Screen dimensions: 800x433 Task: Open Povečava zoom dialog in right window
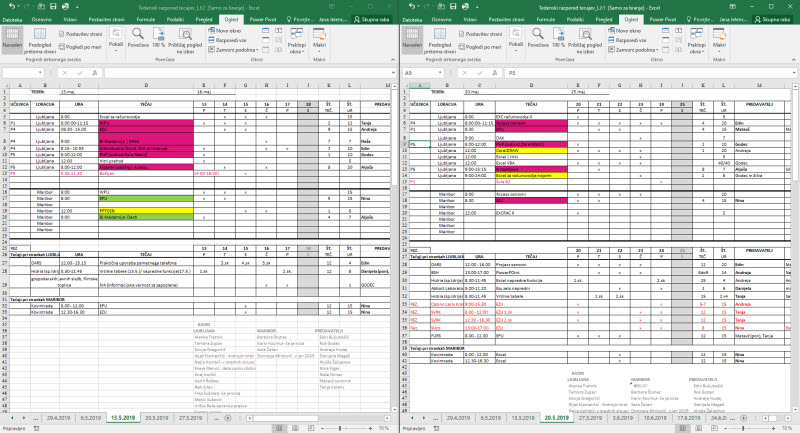click(x=538, y=38)
